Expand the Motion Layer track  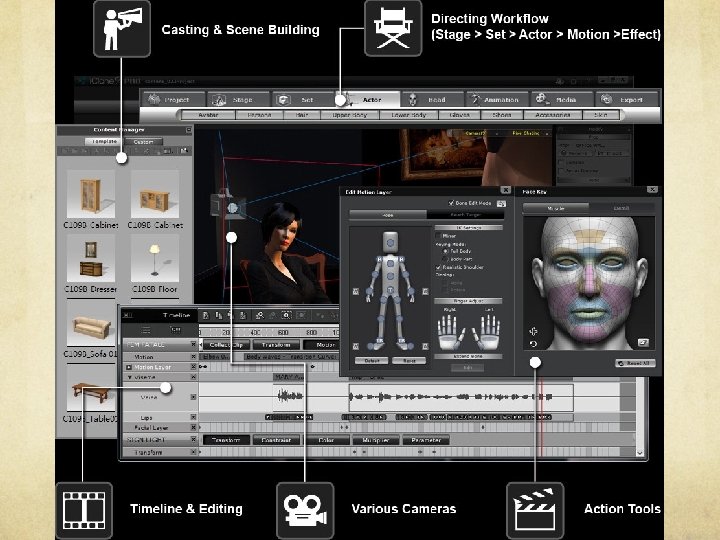point(128,367)
